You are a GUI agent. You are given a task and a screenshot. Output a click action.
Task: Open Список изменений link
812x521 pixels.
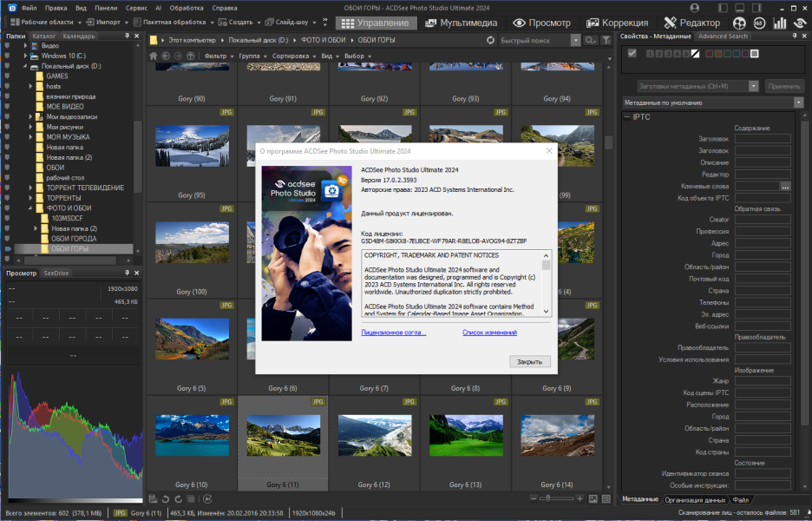[489, 333]
